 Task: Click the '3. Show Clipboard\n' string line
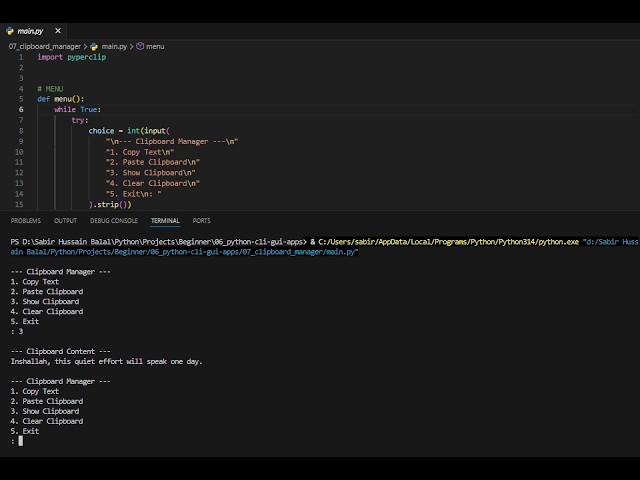[151, 173]
